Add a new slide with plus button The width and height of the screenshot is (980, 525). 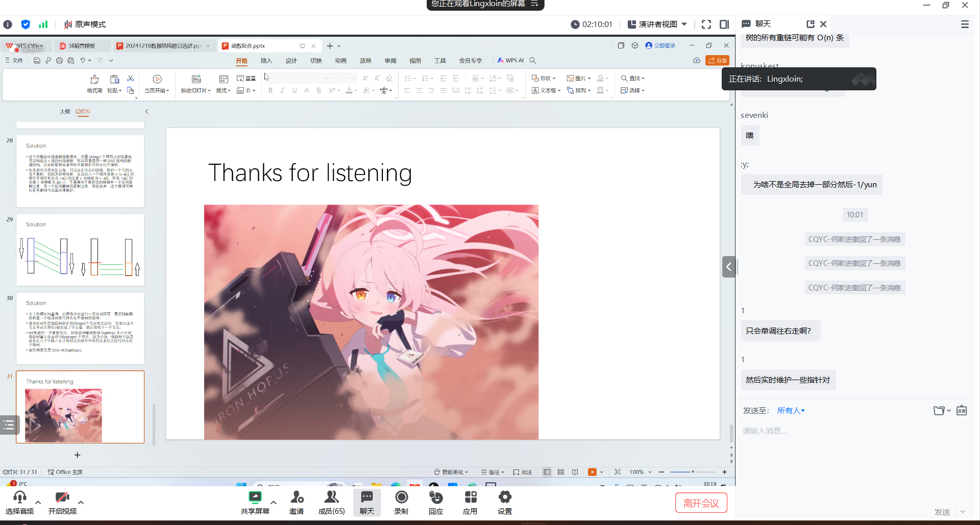point(78,455)
